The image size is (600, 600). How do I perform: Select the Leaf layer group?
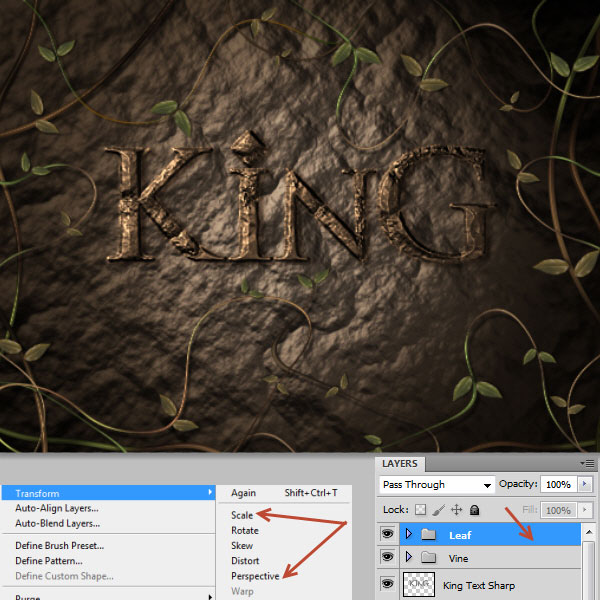click(490, 534)
